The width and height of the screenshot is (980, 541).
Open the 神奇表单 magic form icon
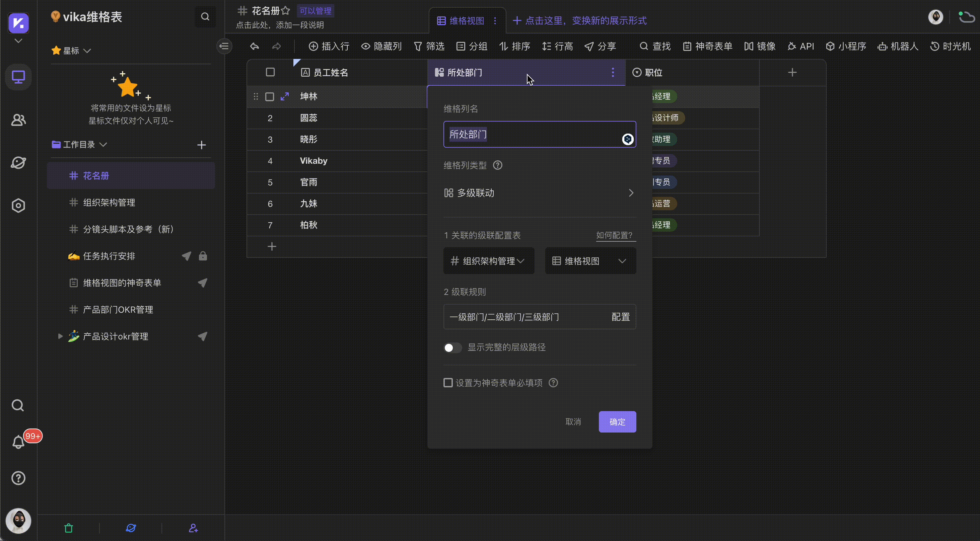(x=706, y=46)
